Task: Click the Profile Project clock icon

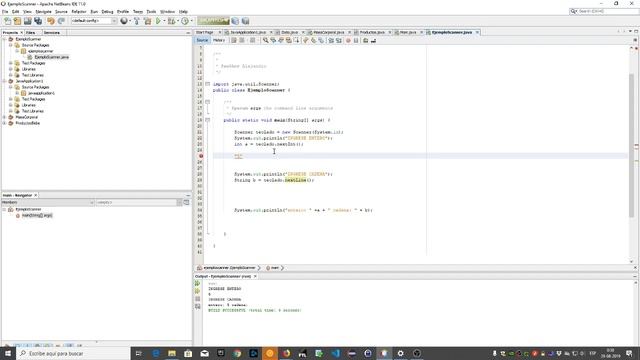Action: click(x=185, y=21)
